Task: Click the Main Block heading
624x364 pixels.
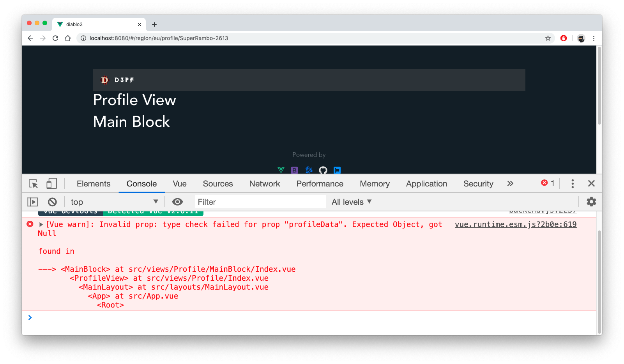Action: [x=131, y=122]
